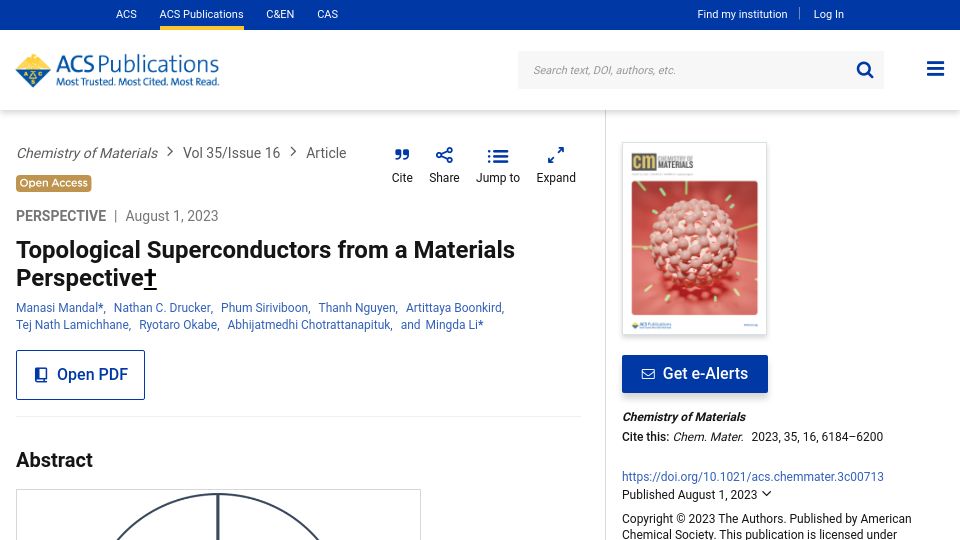Click the abstract graphic image
The width and height of the screenshot is (960, 540).
pos(218,514)
